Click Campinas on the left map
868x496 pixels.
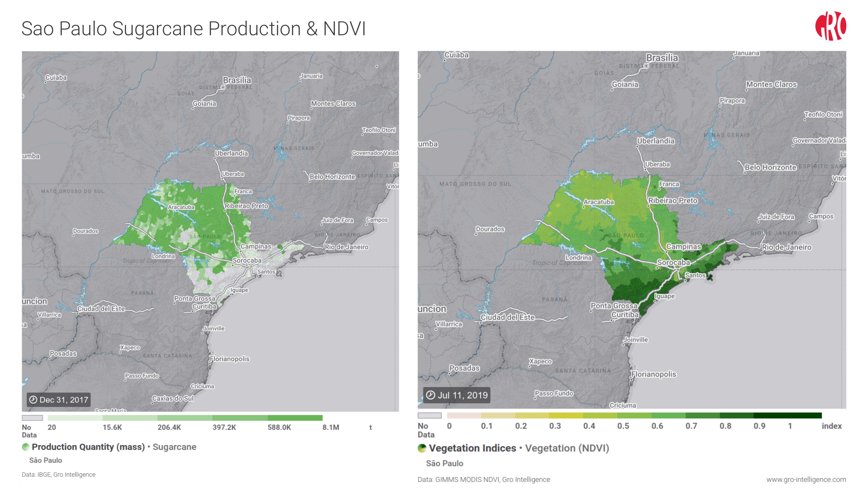[x=256, y=246]
